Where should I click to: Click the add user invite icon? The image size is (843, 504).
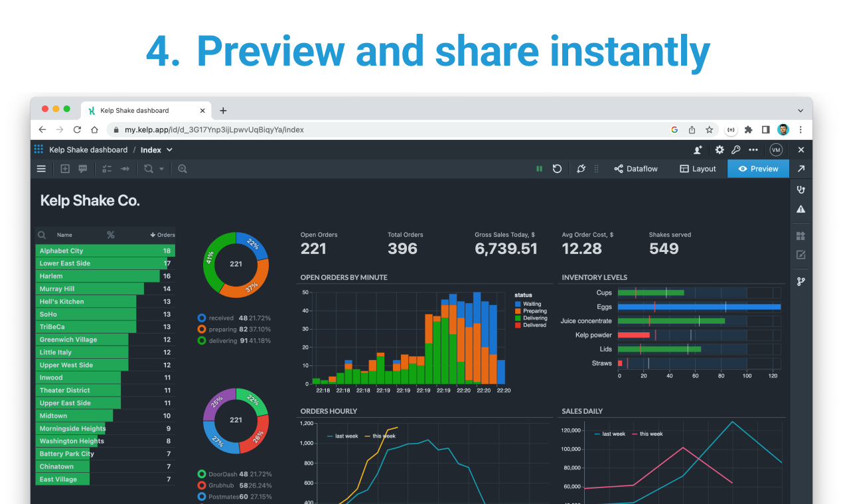(698, 150)
